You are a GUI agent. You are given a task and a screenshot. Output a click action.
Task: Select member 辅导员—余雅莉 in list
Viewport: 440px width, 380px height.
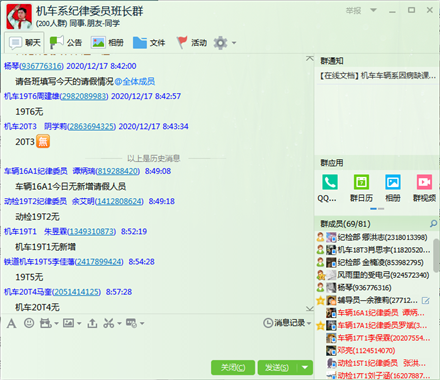[x=377, y=300]
